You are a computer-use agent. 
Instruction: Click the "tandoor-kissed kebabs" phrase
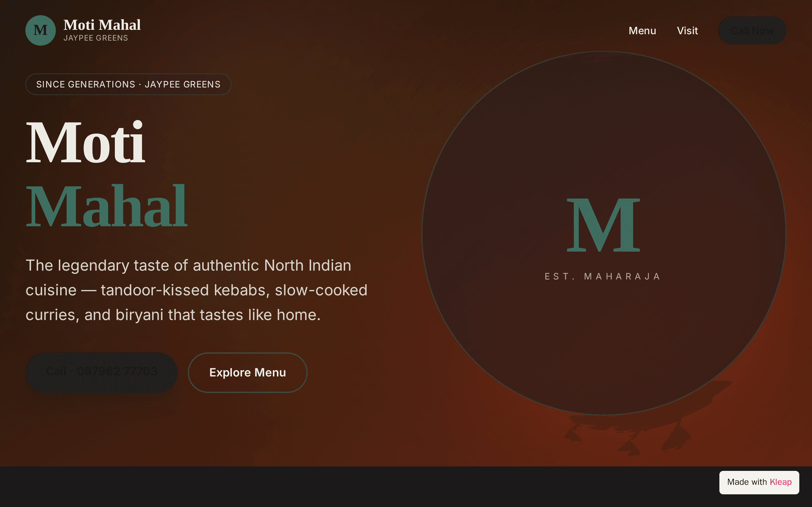(185, 290)
